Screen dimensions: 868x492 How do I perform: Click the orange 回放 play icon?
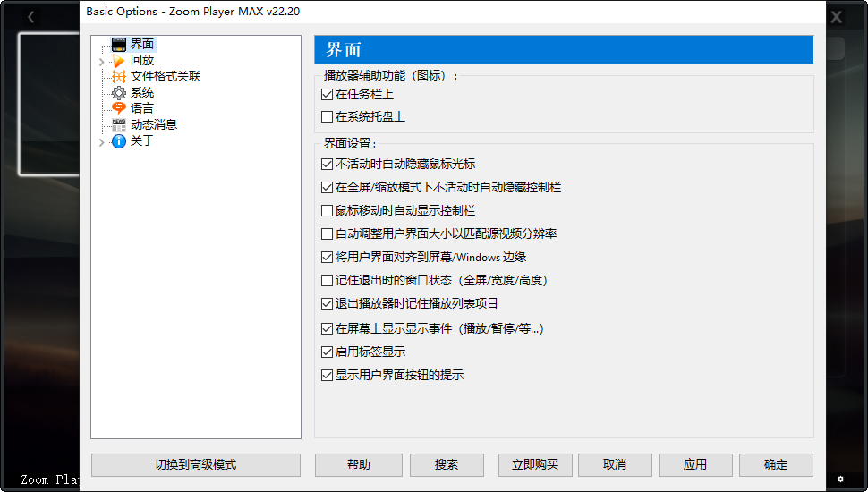coord(119,60)
